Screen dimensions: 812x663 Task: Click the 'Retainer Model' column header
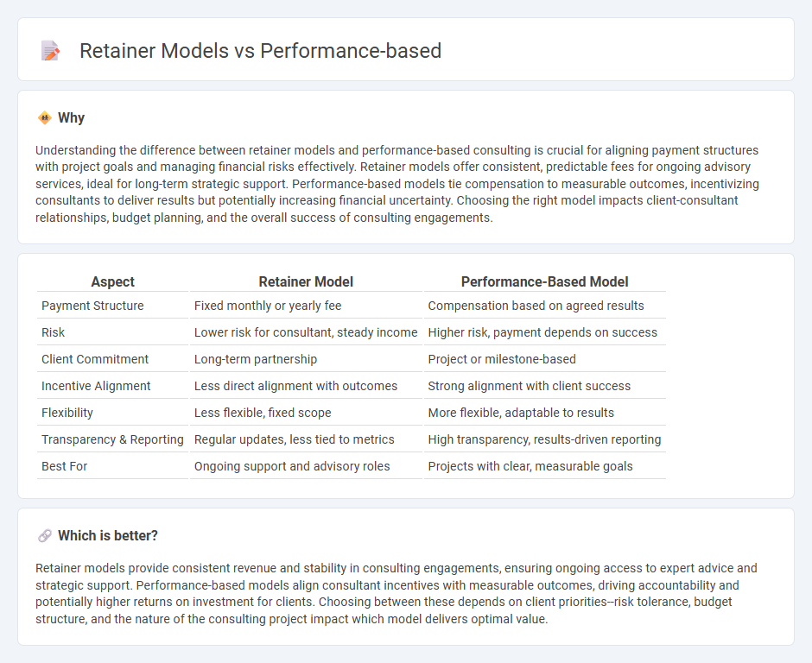coord(306,281)
